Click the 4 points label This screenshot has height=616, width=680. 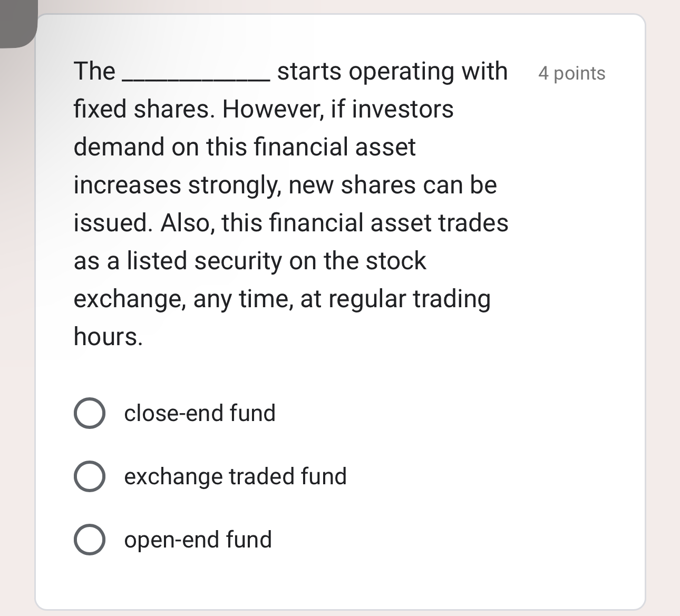click(571, 74)
